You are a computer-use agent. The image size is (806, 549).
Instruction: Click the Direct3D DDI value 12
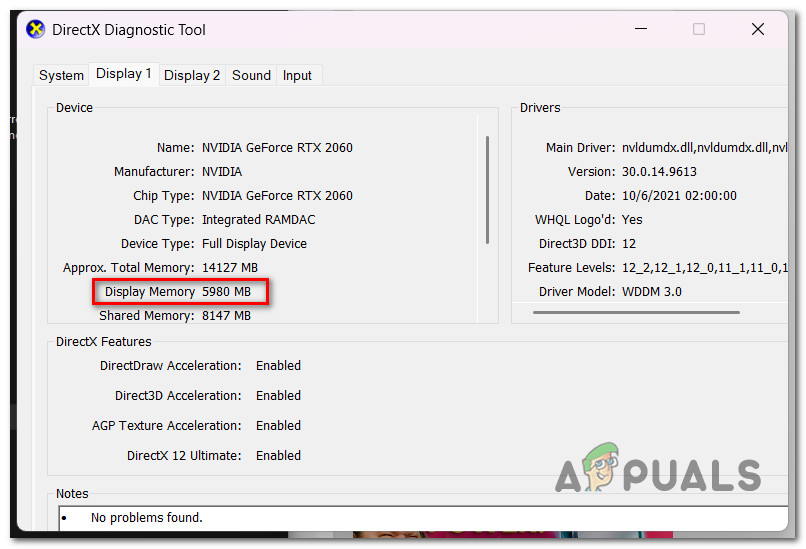(629, 244)
